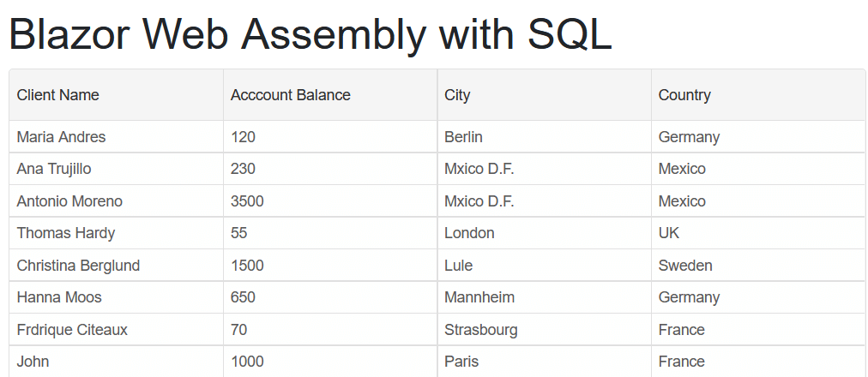The width and height of the screenshot is (868, 377).
Task: Select the Hanna Moos row name
Action: coord(59,297)
